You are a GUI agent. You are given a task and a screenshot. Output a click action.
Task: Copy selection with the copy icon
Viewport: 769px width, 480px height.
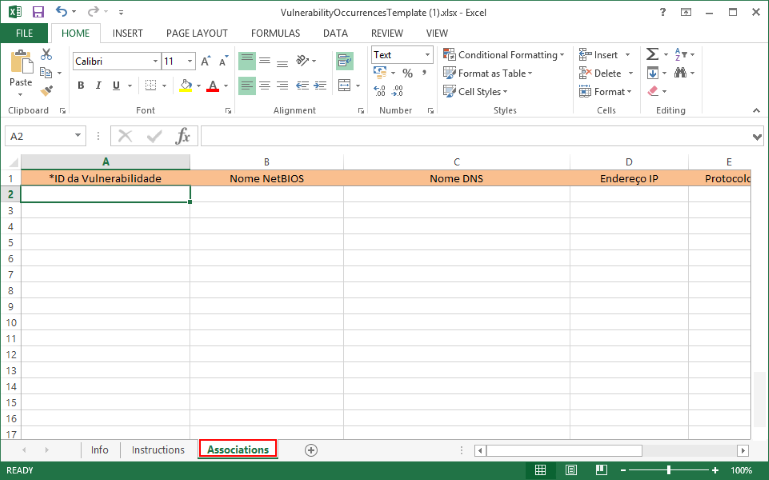point(46,73)
